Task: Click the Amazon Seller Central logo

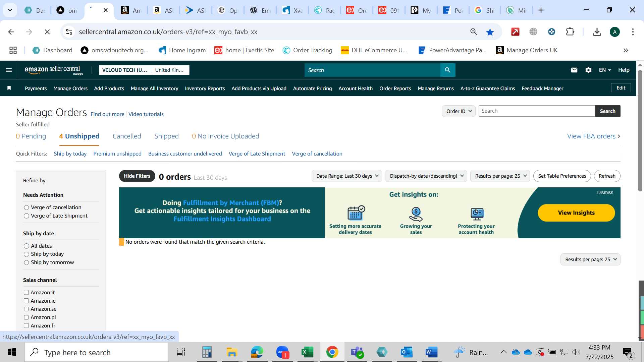Action: click(x=54, y=70)
